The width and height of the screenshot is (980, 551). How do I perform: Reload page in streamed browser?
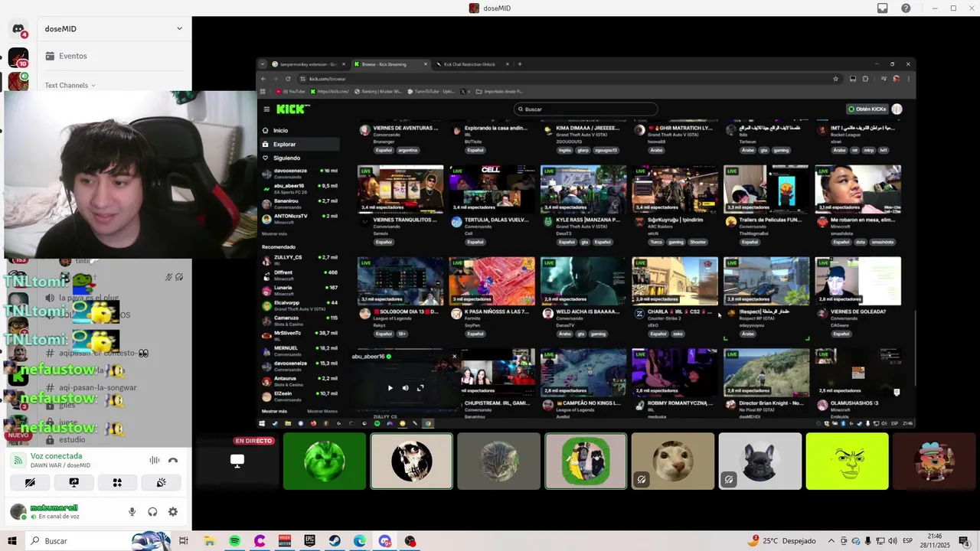pyautogui.click(x=288, y=79)
